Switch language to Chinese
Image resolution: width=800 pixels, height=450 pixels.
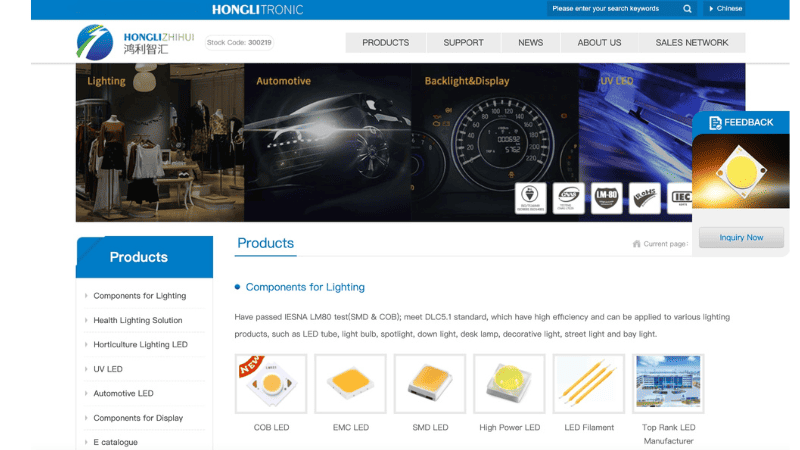pos(724,9)
